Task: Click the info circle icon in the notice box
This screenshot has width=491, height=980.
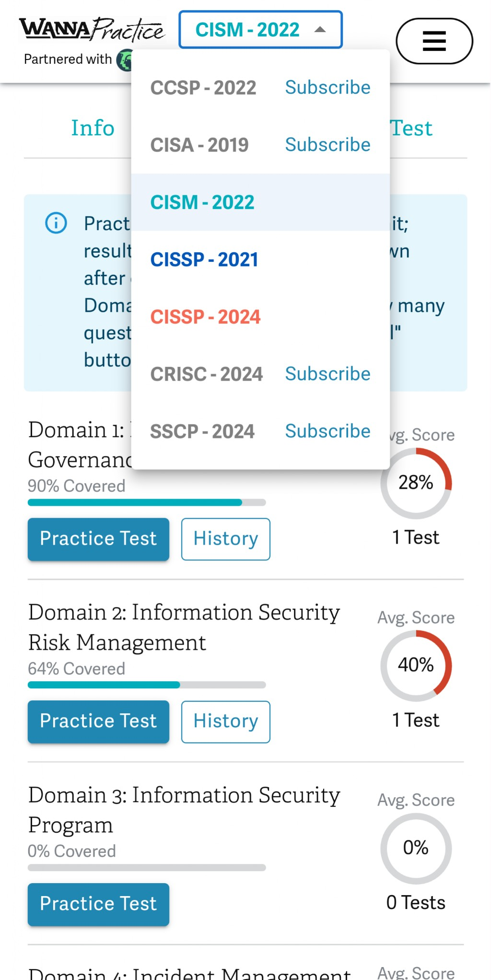Action: point(55,223)
